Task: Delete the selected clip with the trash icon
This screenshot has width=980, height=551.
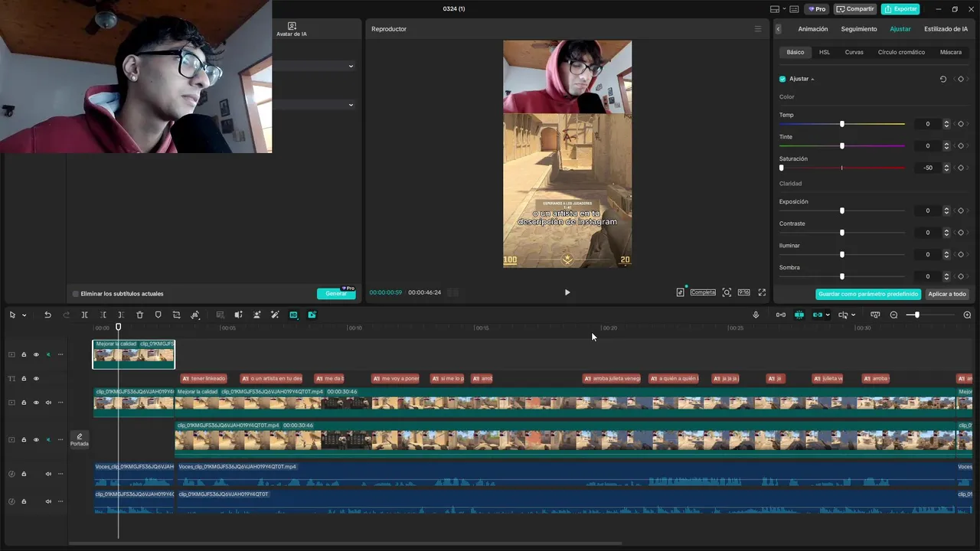Action: point(139,315)
